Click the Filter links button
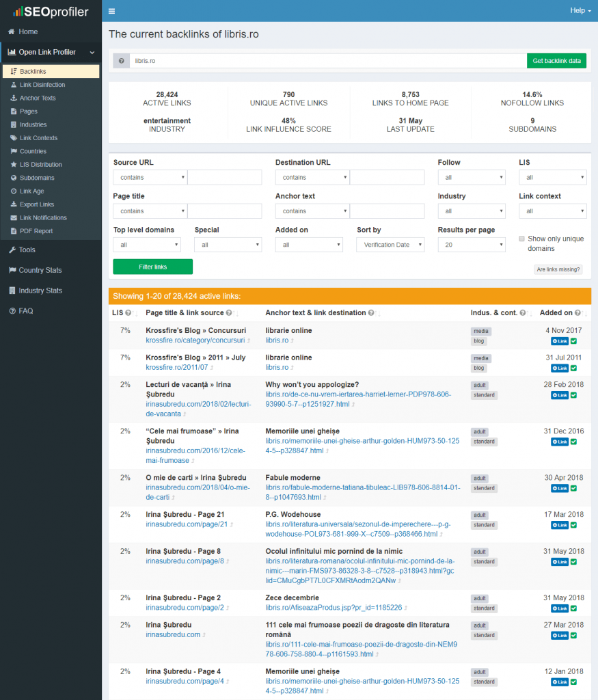The height and width of the screenshot is (700, 598). pyautogui.click(x=152, y=267)
